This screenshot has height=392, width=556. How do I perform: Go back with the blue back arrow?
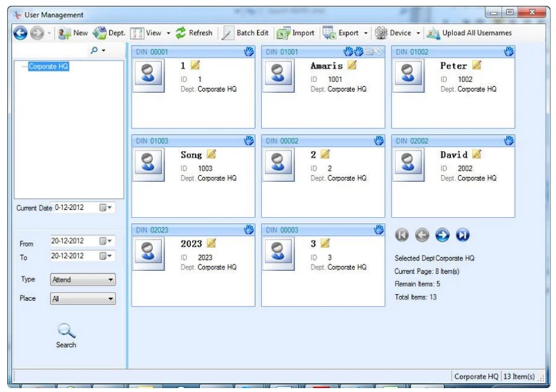point(20,33)
